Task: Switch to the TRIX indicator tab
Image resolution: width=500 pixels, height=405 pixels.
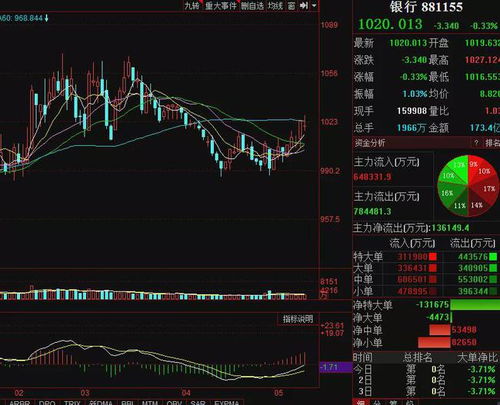Action: pos(72,402)
